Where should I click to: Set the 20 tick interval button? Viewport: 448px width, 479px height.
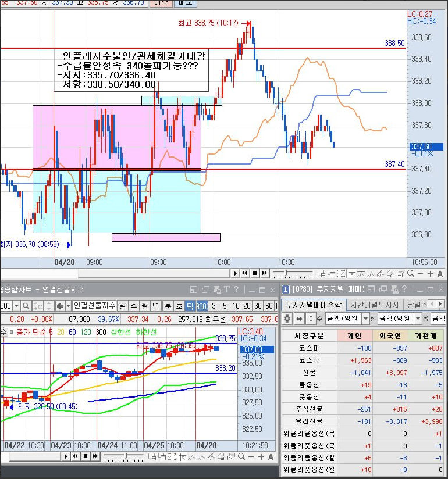pos(247,306)
